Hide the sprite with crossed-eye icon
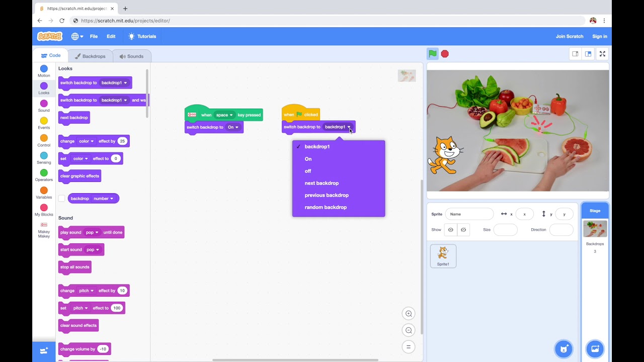Viewport: 644px width, 362px height. [x=463, y=230]
